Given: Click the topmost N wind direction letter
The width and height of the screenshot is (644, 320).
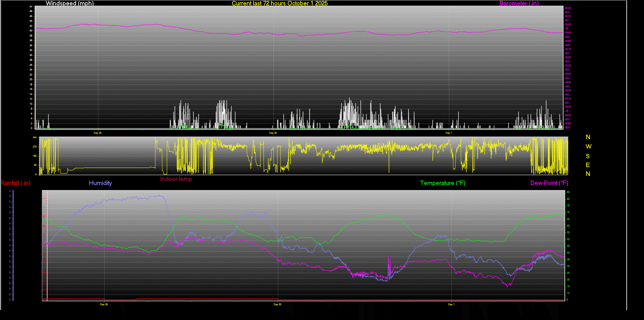Looking at the screenshot, I should click(588, 137).
